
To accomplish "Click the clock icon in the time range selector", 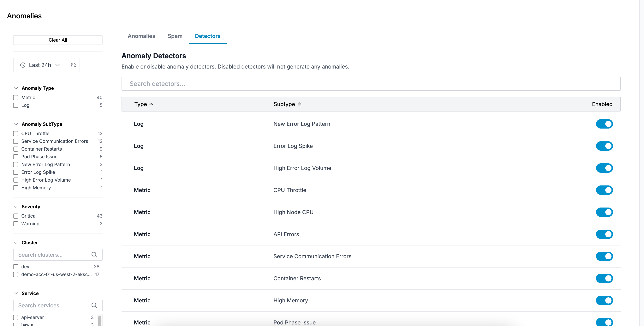I will point(23,65).
